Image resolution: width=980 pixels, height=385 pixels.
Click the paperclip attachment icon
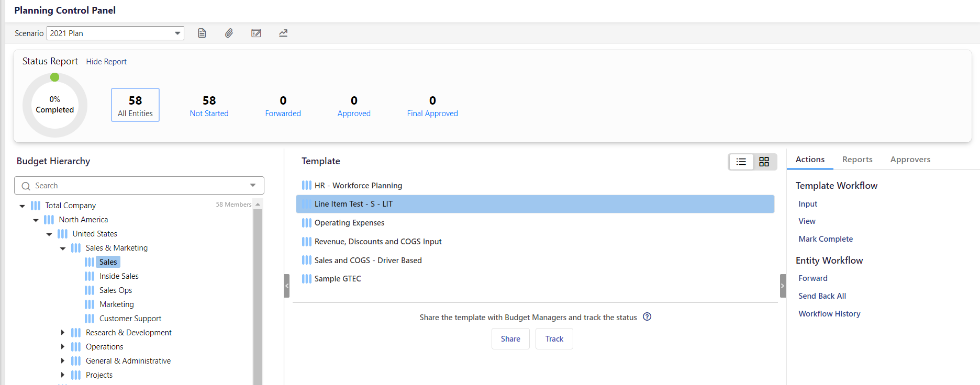tap(229, 33)
